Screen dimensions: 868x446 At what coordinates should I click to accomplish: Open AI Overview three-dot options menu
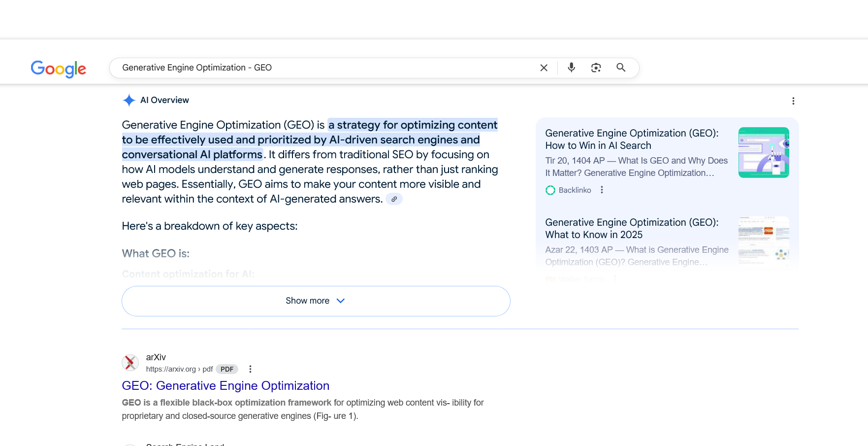click(793, 101)
